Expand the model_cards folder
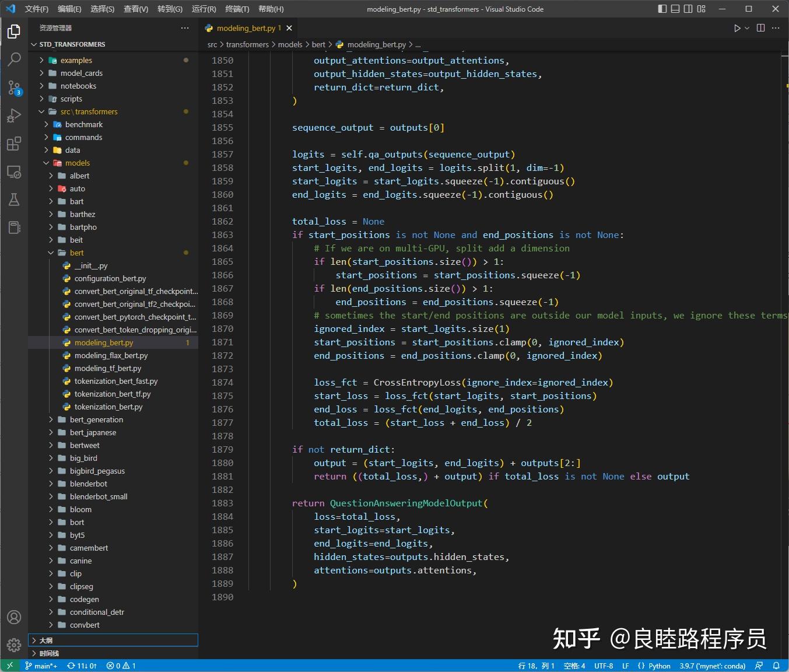The image size is (789, 672). click(x=113, y=73)
